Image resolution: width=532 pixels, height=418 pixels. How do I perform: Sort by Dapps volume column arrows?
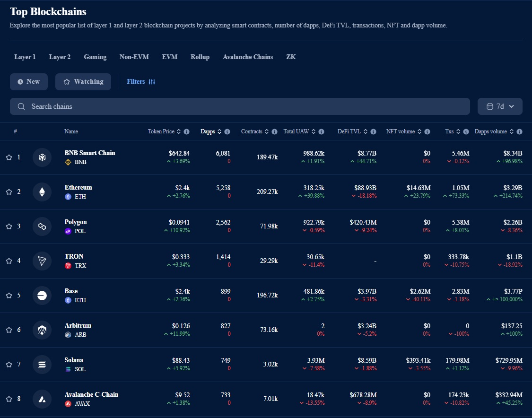pyautogui.click(x=512, y=131)
